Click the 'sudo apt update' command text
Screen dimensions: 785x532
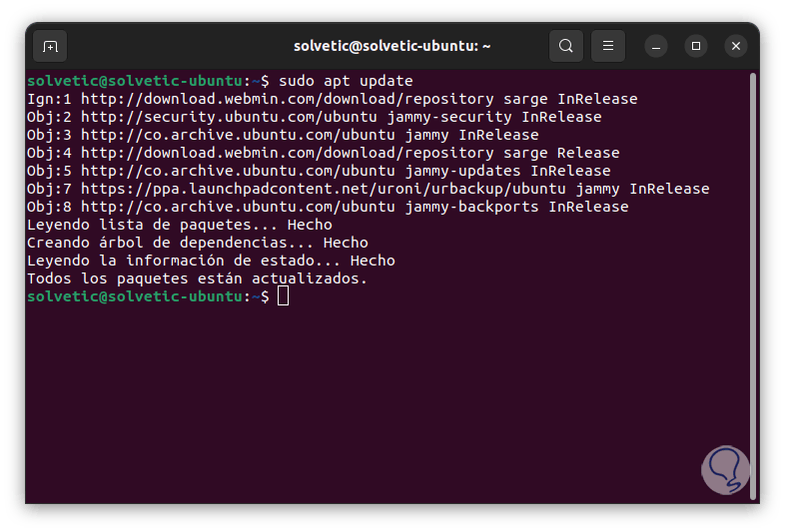tap(346, 81)
